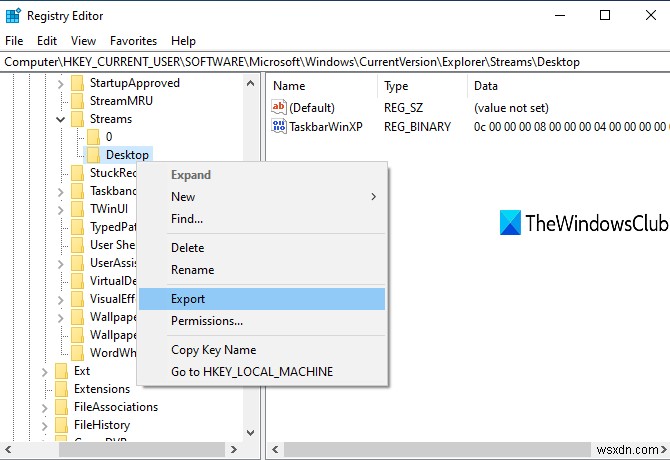Choose Find... in the context menu

[x=262, y=219]
